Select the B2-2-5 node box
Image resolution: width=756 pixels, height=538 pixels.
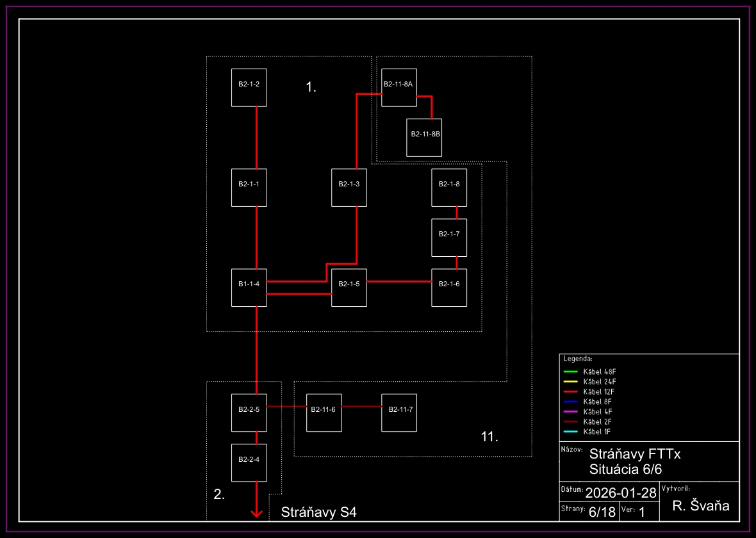(x=249, y=412)
